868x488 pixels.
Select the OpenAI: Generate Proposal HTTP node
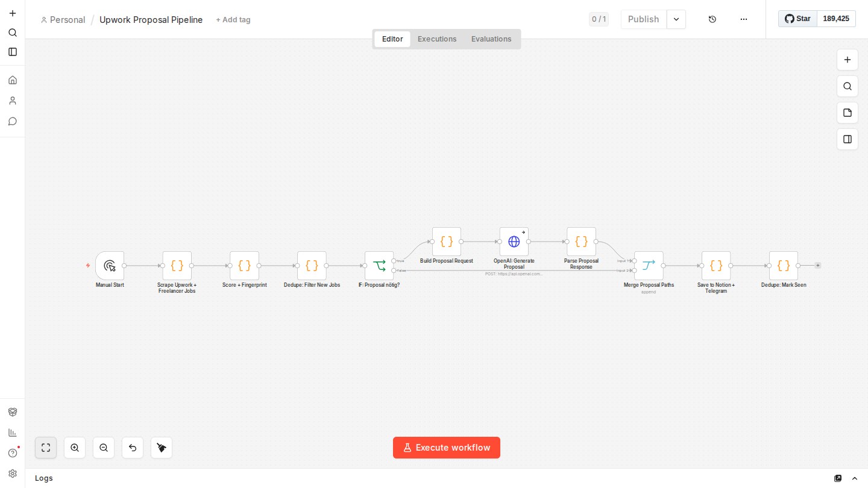coord(514,242)
